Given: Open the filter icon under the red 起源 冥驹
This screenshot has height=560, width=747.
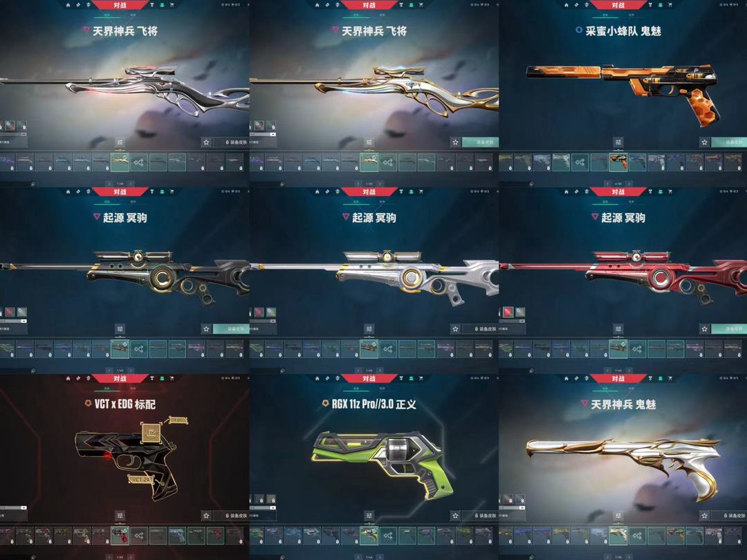Looking at the screenshot, I should click(x=618, y=329).
